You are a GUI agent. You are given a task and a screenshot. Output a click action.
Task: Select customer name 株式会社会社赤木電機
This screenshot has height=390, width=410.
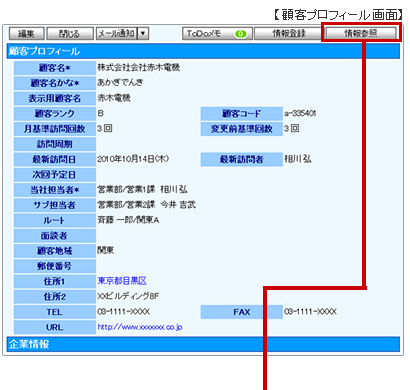[x=139, y=68]
